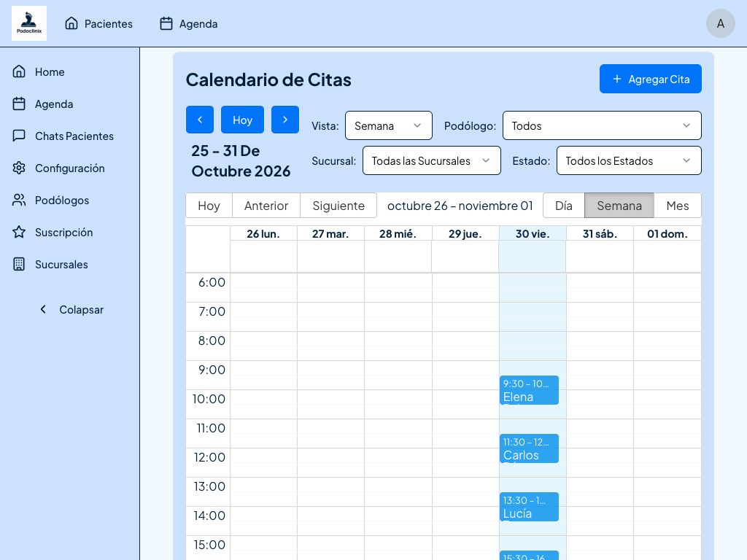Open Elena's 9:30 appointment

point(530,390)
